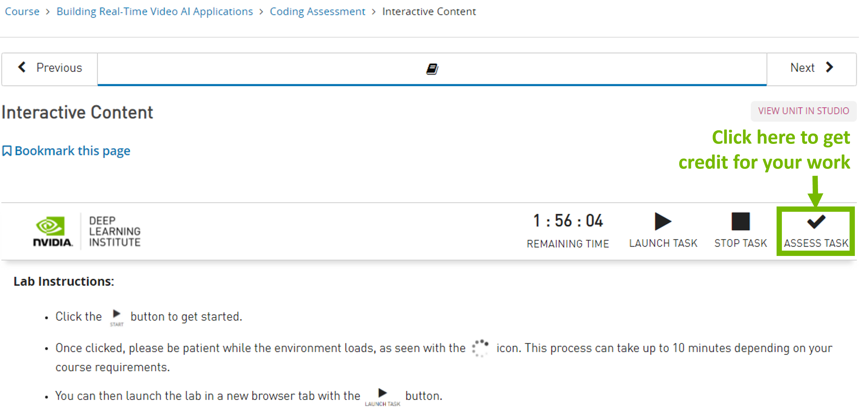
Task: Go to the Next unit
Action: pos(811,68)
